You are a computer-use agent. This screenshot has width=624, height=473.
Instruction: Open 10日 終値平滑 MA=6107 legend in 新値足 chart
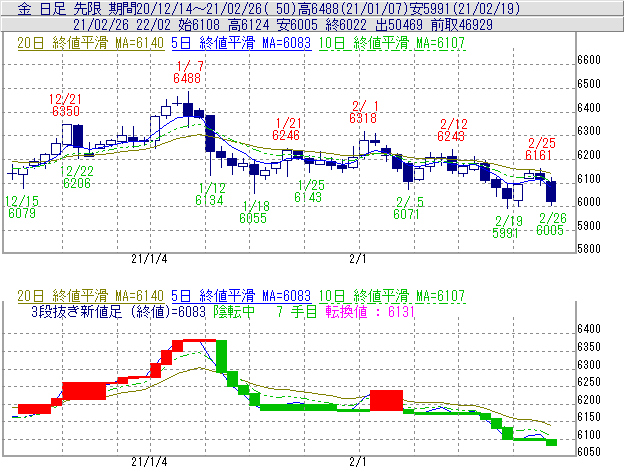pyautogui.click(x=392, y=296)
